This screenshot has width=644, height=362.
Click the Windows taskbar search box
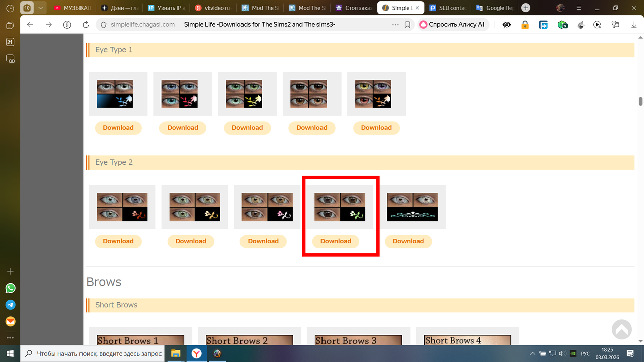pos(93,353)
